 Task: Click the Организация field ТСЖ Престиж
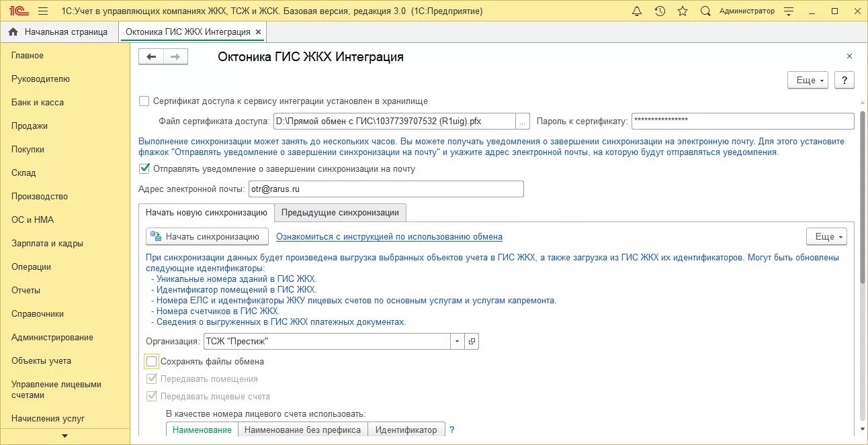[x=326, y=342]
